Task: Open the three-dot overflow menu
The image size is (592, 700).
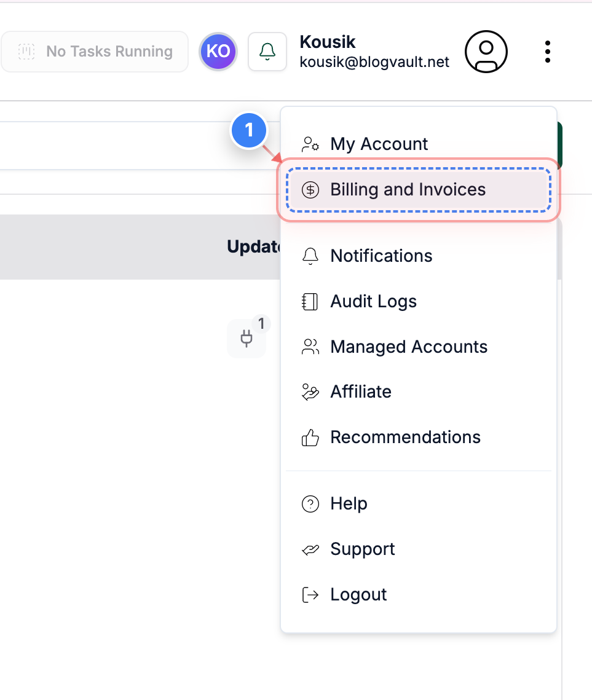Action: (x=547, y=52)
